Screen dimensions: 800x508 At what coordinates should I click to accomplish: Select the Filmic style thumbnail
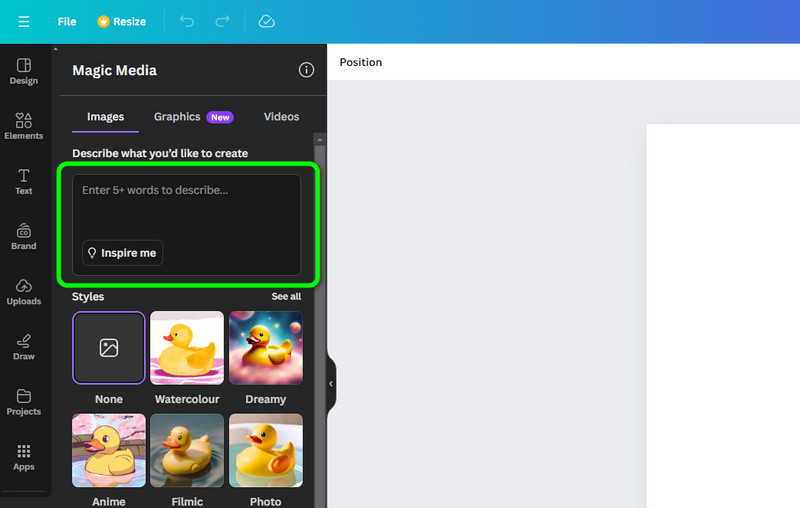coord(187,450)
